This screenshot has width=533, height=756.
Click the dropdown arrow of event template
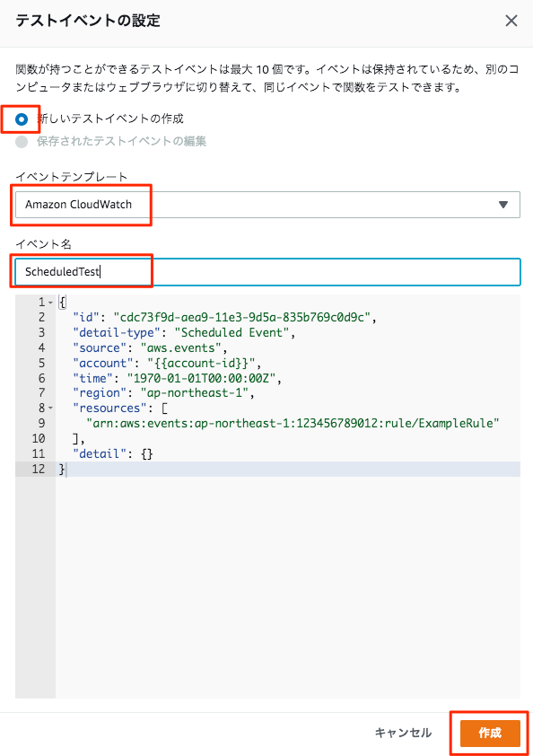click(x=503, y=205)
